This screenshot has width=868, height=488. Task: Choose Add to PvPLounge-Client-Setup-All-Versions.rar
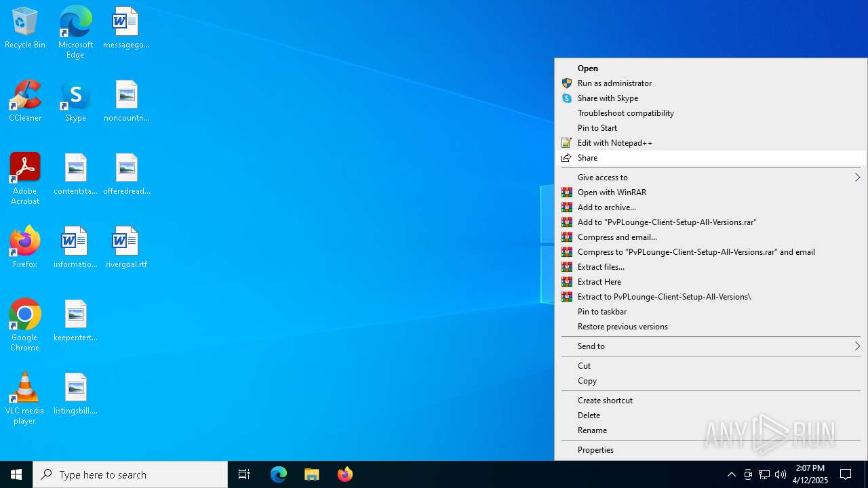tap(711, 222)
